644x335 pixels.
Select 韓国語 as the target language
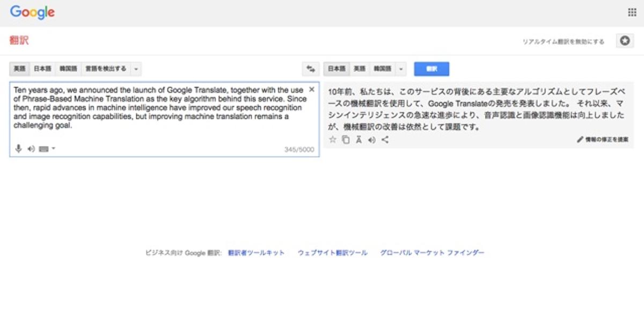tap(382, 69)
